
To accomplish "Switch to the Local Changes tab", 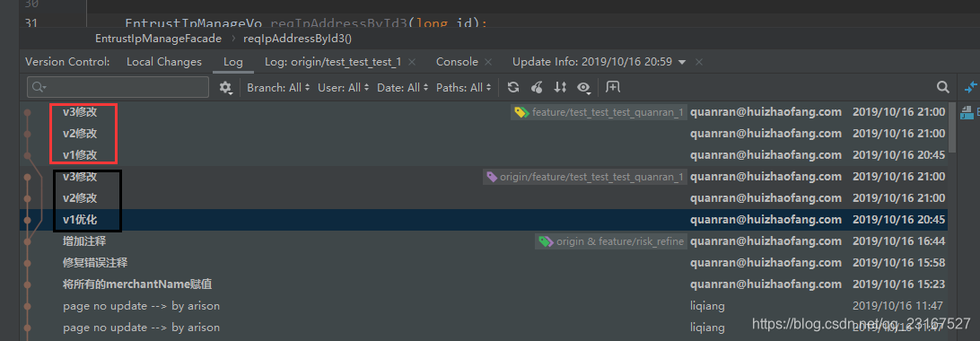I will (x=163, y=62).
